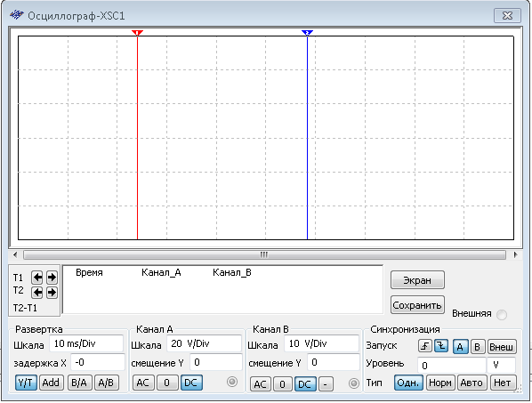The height and width of the screenshot is (403, 532).
Task: Select trigger type Нет
Action: click(503, 383)
